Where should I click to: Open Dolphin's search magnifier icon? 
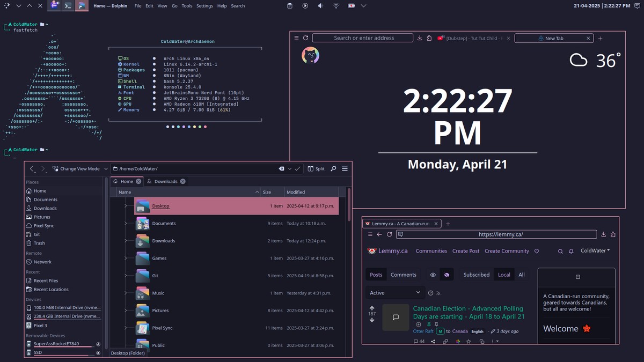point(333,168)
